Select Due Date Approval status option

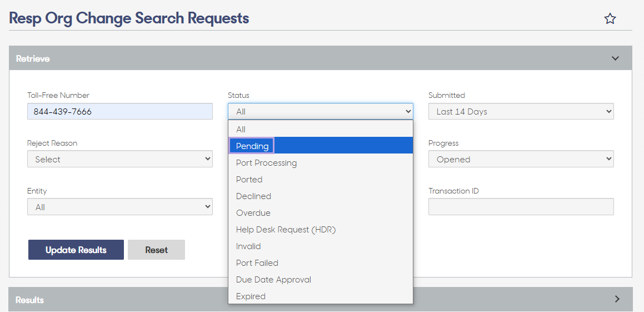click(x=321, y=280)
